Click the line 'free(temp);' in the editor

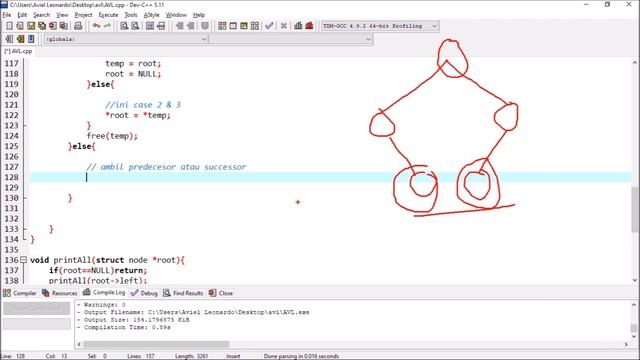coord(112,136)
